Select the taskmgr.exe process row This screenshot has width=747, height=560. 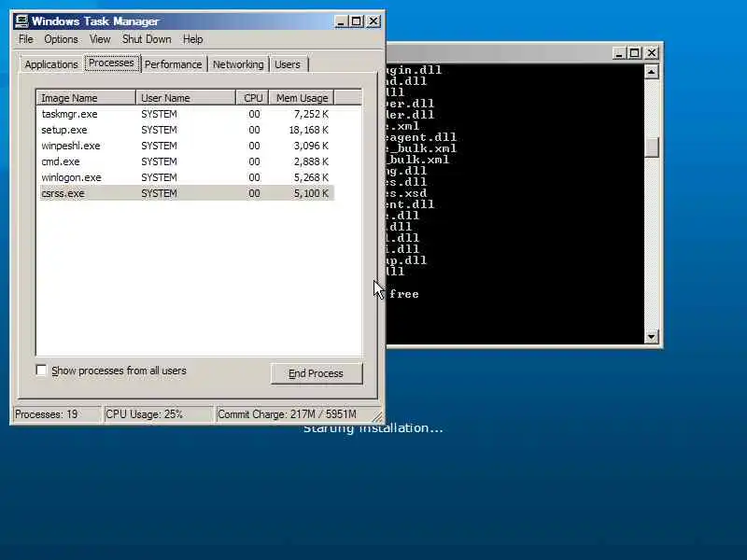186,114
